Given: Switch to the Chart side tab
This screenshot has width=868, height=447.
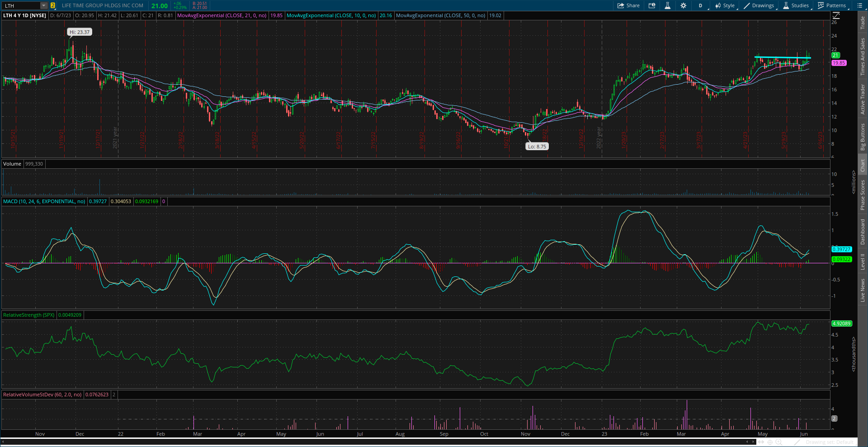Looking at the screenshot, I should (863, 165).
